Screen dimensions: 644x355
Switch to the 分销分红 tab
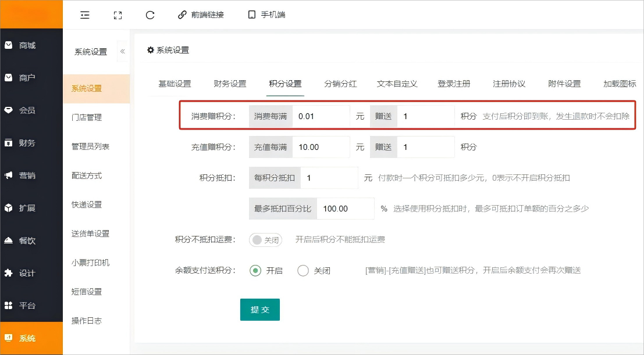tap(340, 84)
